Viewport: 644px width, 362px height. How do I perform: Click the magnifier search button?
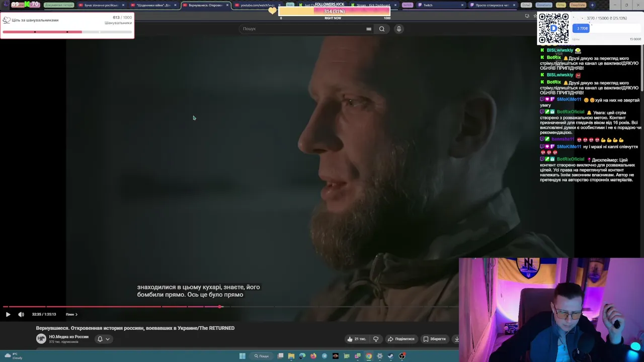382,29
